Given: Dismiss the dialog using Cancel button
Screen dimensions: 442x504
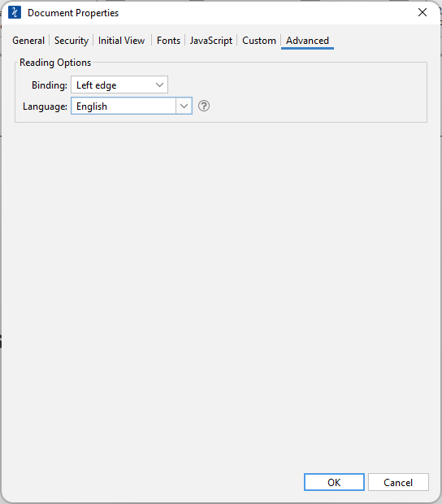Looking at the screenshot, I should pos(398,482).
